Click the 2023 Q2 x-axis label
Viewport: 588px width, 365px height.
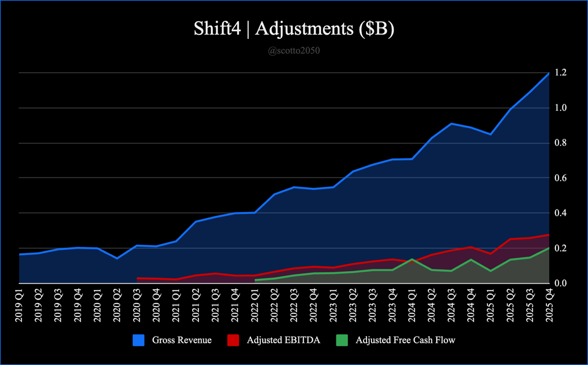(352, 305)
